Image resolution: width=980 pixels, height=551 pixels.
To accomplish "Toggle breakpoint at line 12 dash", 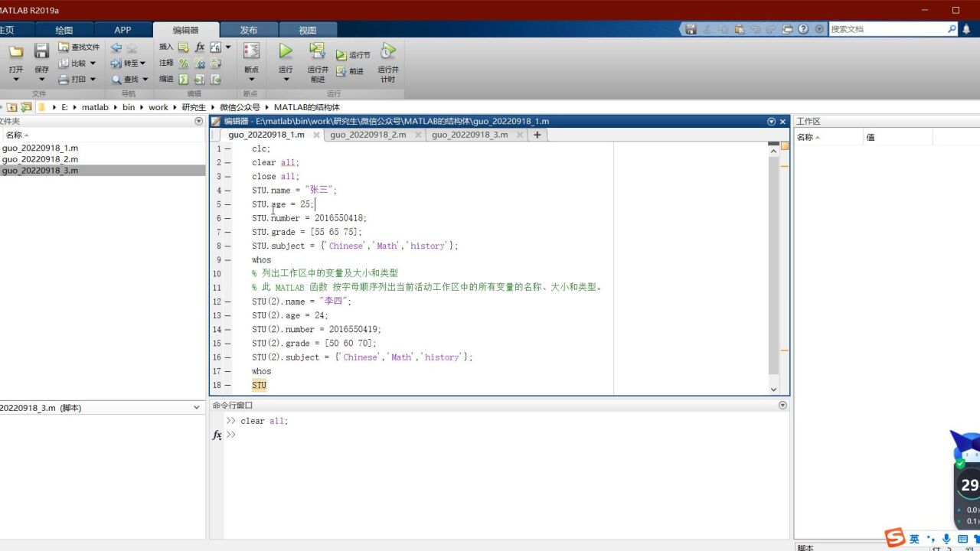I will point(227,302).
